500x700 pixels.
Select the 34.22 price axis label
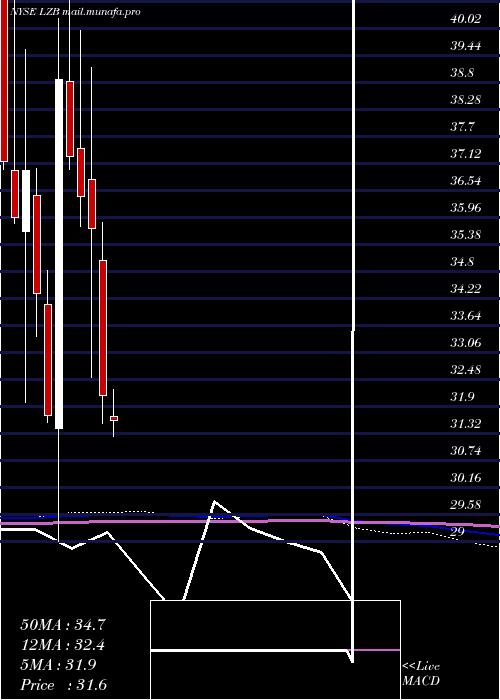(x=466, y=289)
